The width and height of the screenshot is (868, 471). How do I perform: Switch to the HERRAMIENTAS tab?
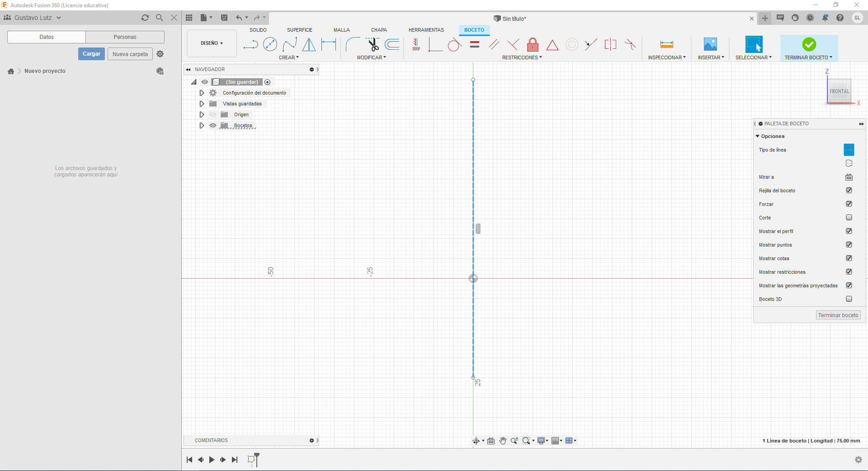(426, 30)
